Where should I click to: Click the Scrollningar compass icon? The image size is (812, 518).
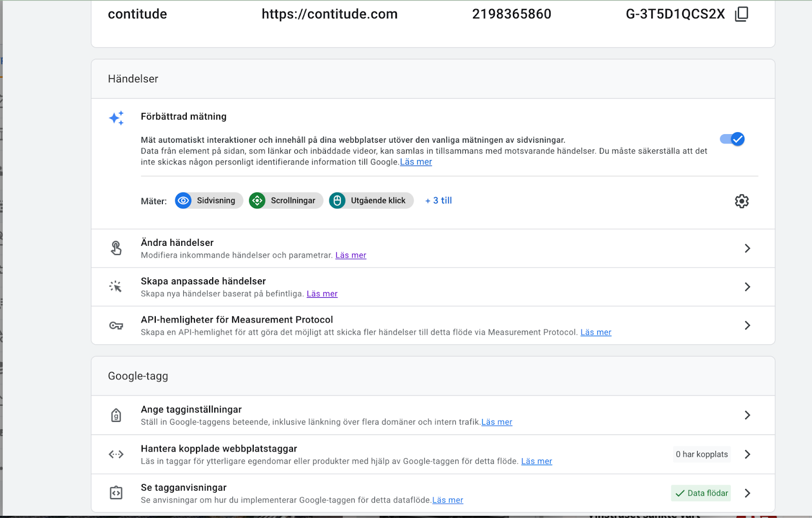(257, 201)
